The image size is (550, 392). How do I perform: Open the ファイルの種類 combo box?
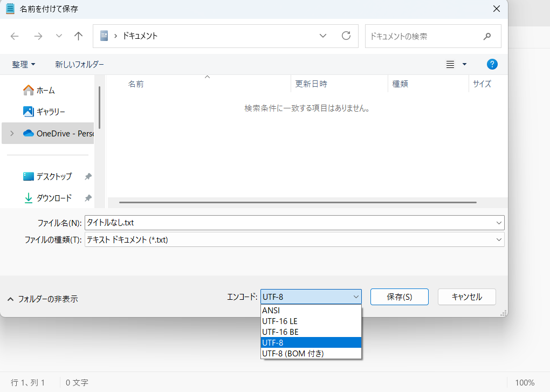coord(294,239)
